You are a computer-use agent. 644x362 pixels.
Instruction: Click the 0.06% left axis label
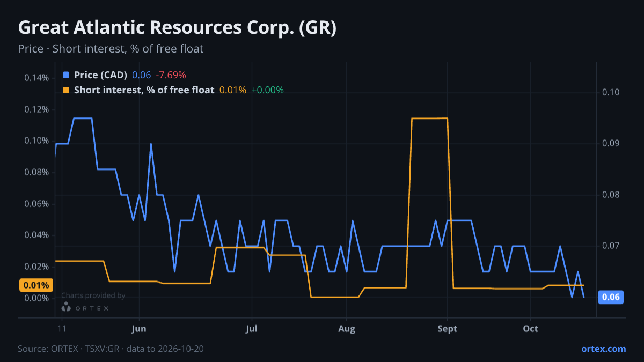[x=36, y=204]
